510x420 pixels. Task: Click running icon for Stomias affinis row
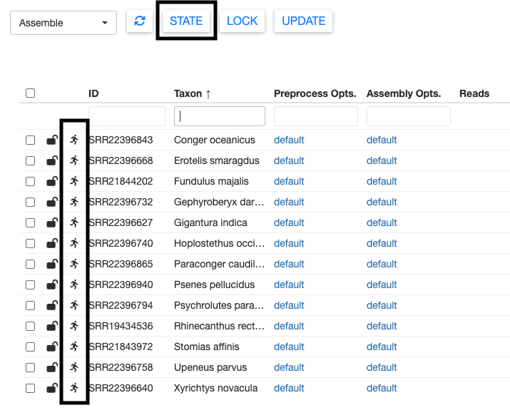(74, 347)
